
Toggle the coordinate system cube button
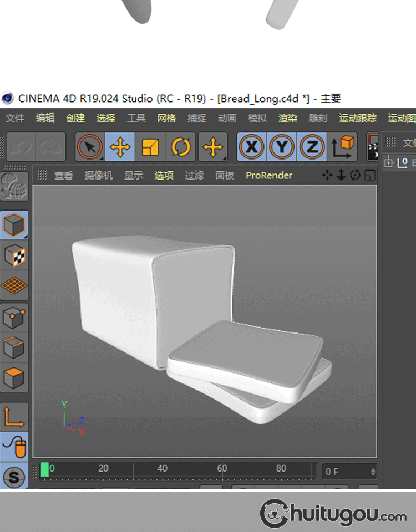343,147
